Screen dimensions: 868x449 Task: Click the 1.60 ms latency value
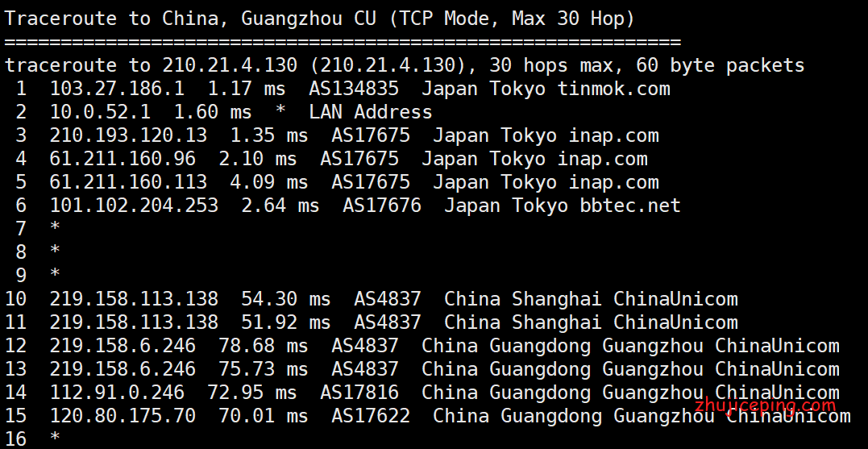coord(213,112)
